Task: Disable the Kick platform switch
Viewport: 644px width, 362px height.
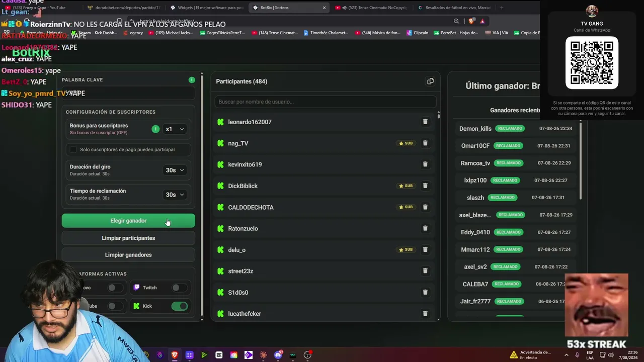Action: 179,306
